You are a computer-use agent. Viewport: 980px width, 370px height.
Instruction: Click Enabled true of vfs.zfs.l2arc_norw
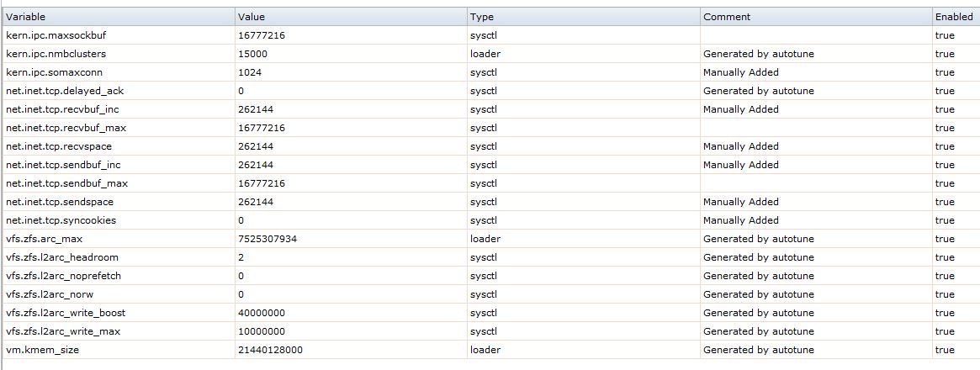pyautogui.click(x=945, y=294)
